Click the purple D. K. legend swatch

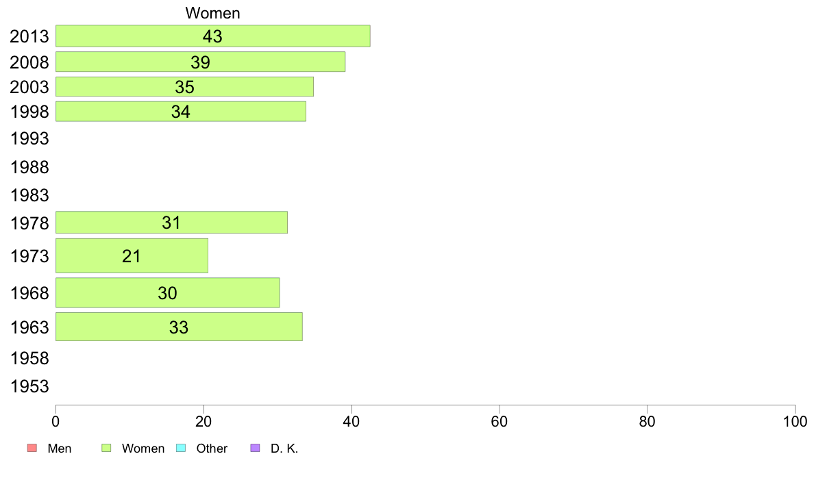click(255, 448)
